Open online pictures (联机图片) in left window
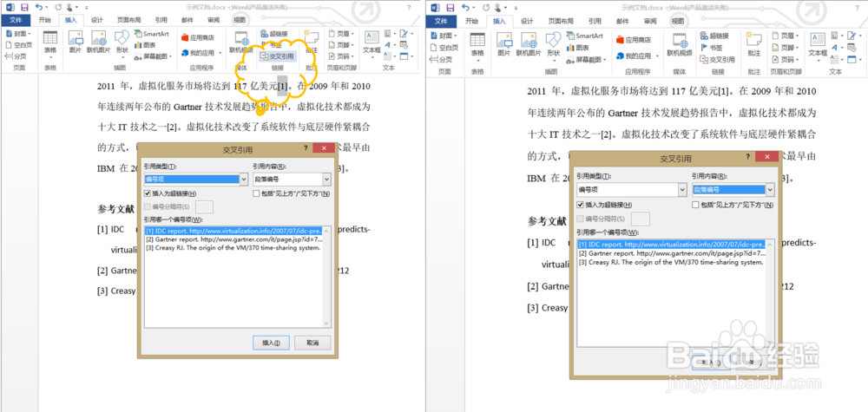 pyautogui.click(x=98, y=43)
